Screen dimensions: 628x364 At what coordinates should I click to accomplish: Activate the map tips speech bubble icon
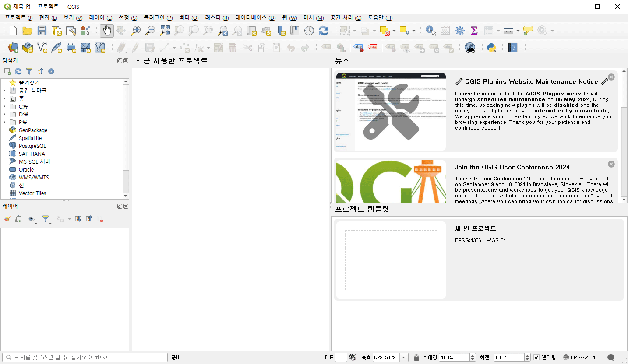tap(528, 31)
